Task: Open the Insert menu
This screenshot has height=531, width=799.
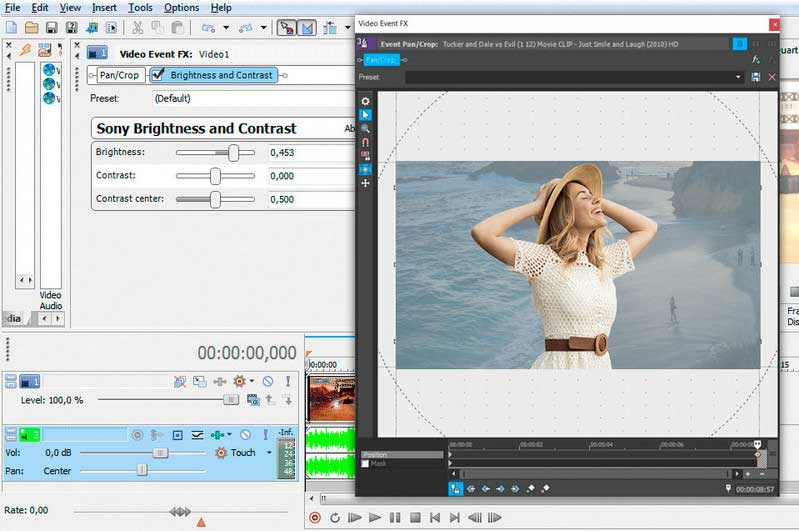Action: 104,8
